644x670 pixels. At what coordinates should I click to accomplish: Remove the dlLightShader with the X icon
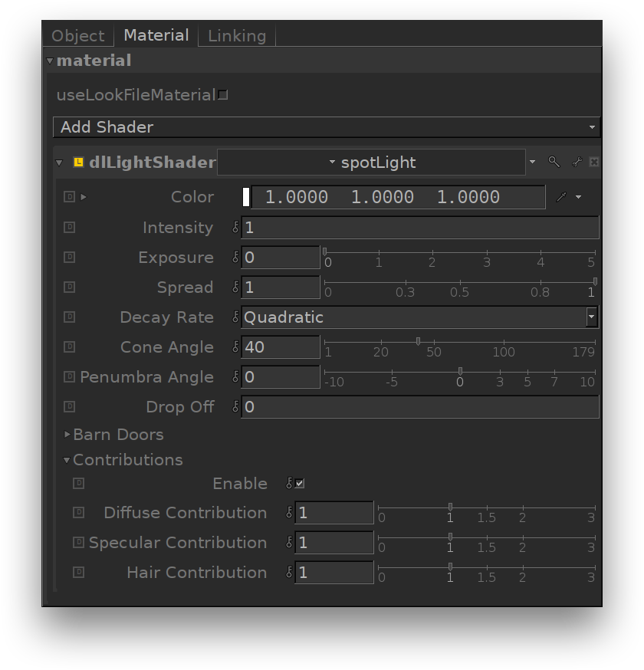(x=593, y=163)
